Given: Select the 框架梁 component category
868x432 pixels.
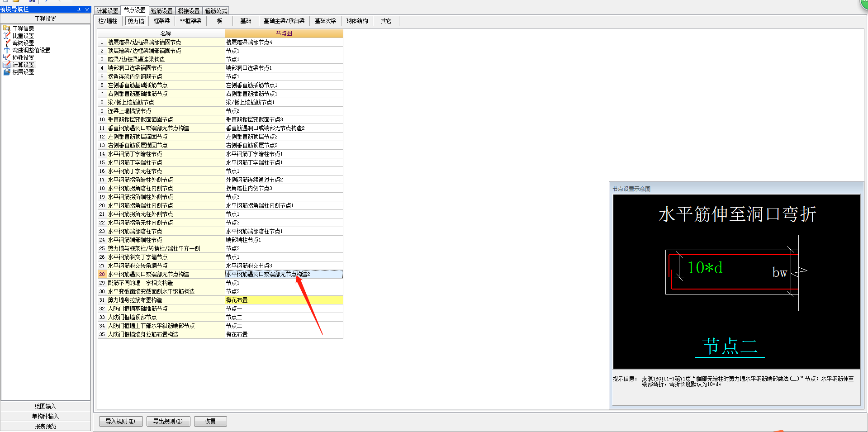Looking at the screenshot, I should coord(161,21).
